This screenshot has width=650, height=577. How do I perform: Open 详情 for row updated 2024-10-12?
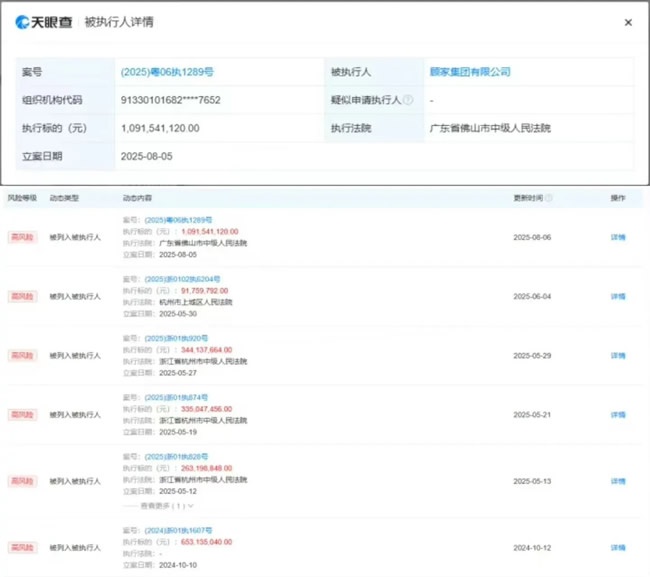click(x=618, y=548)
